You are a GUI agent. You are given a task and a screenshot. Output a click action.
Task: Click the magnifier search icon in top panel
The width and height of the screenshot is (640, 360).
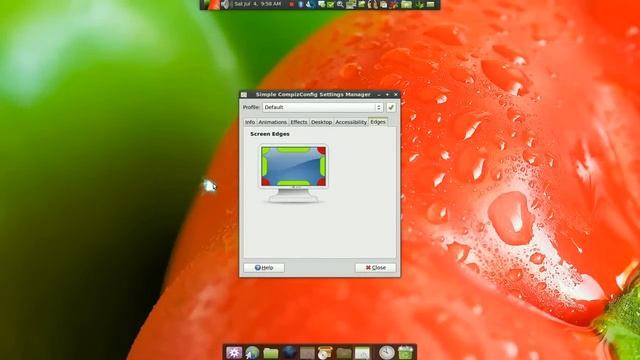tap(340, 4)
